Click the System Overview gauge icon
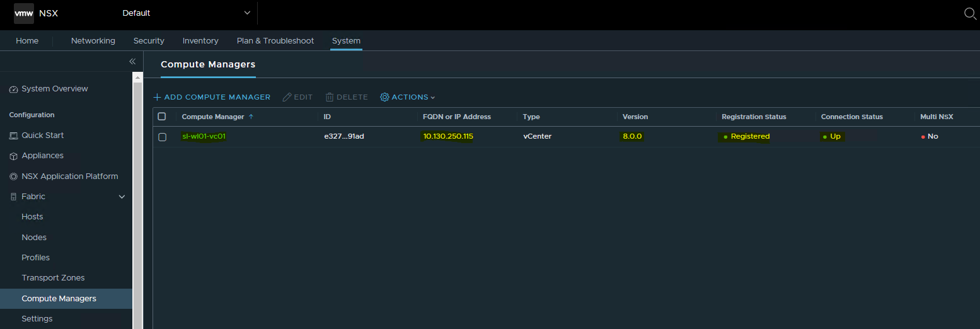The image size is (980, 329). coord(14,89)
